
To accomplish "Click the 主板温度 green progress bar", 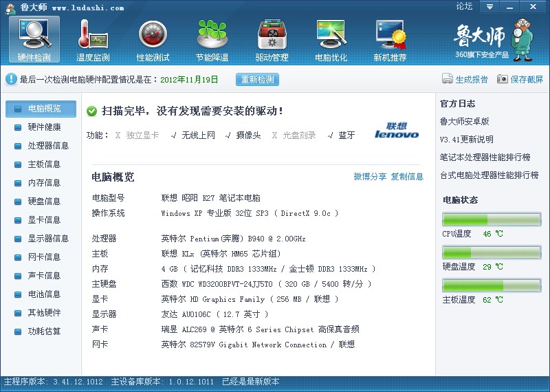I will [x=492, y=285].
